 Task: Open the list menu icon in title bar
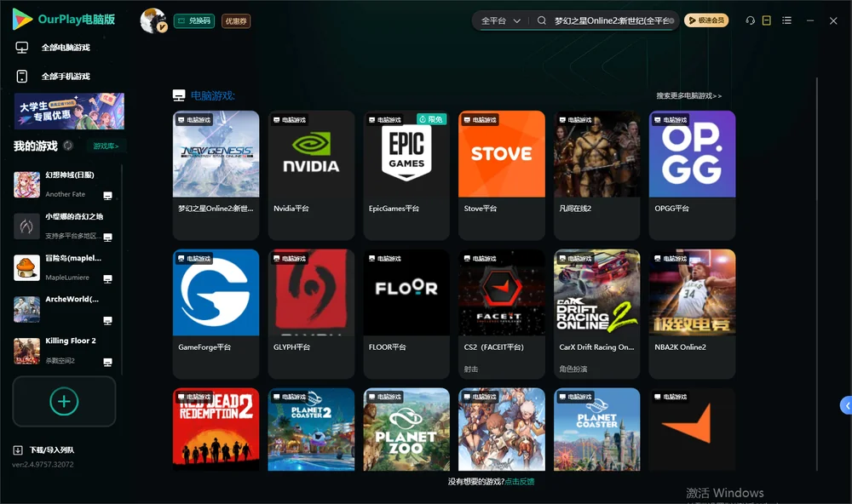(x=786, y=20)
